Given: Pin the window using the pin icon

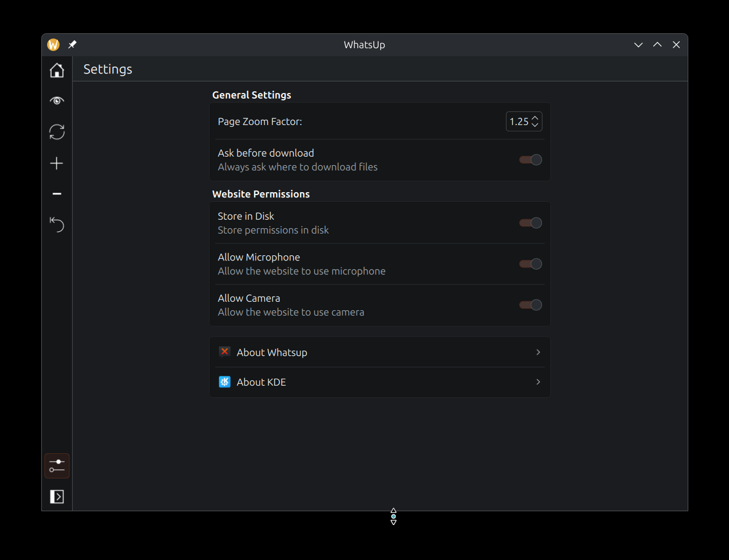Looking at the screenshot, I should click(x=72, y=45).
